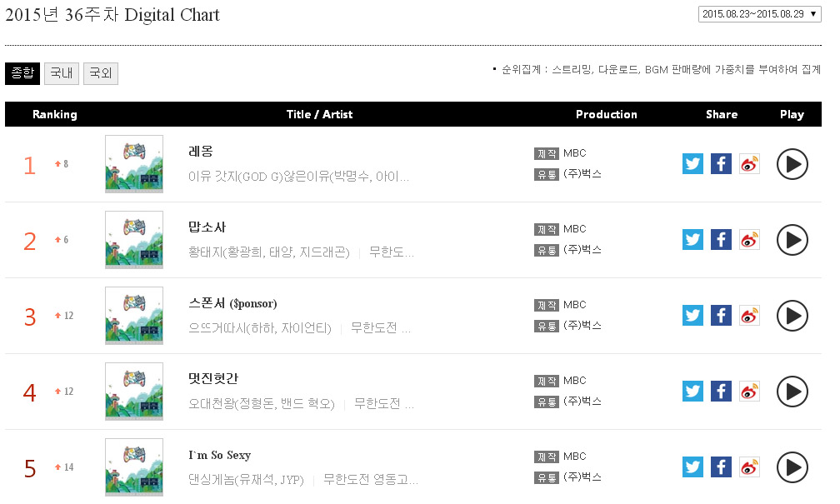The height and width of the screenshot is (504, 840).
Task: Click the album thumbnail for 레옹
Action: click(134, 164)
